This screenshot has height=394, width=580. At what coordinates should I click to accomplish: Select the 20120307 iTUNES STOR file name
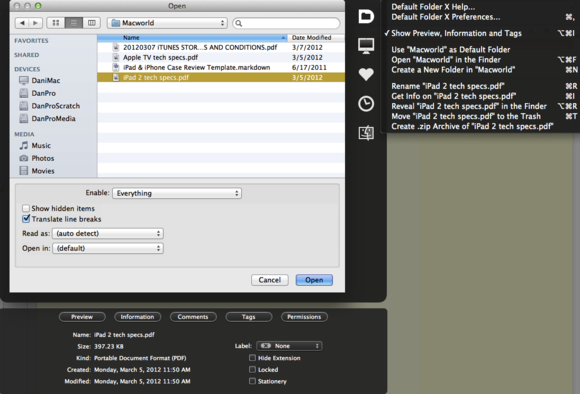pos(200,47)
